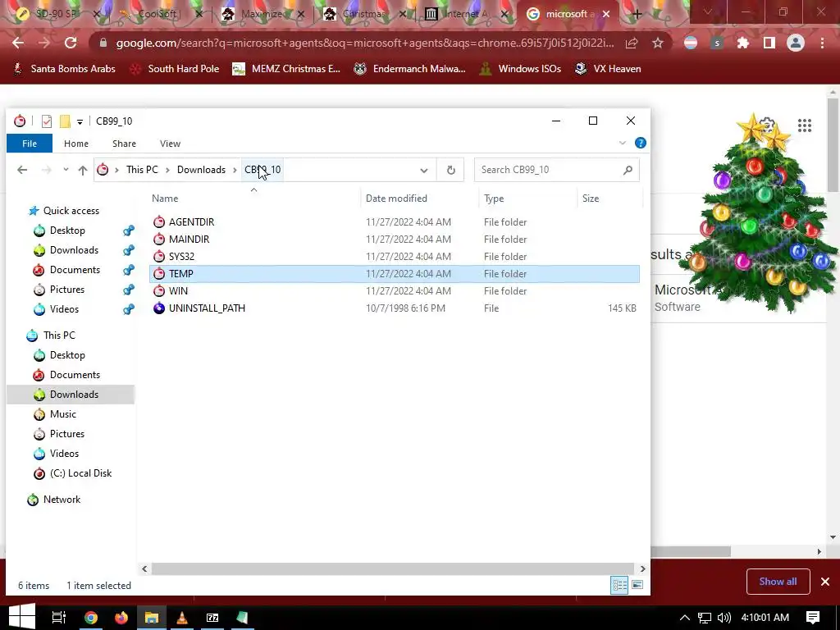Open the File ribbon tab
840x630 pixels.
30,144
